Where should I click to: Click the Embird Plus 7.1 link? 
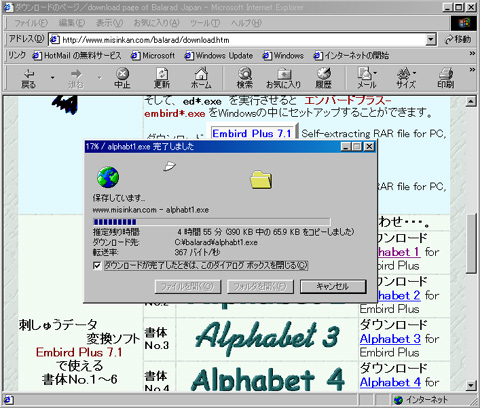click(252, 133)
